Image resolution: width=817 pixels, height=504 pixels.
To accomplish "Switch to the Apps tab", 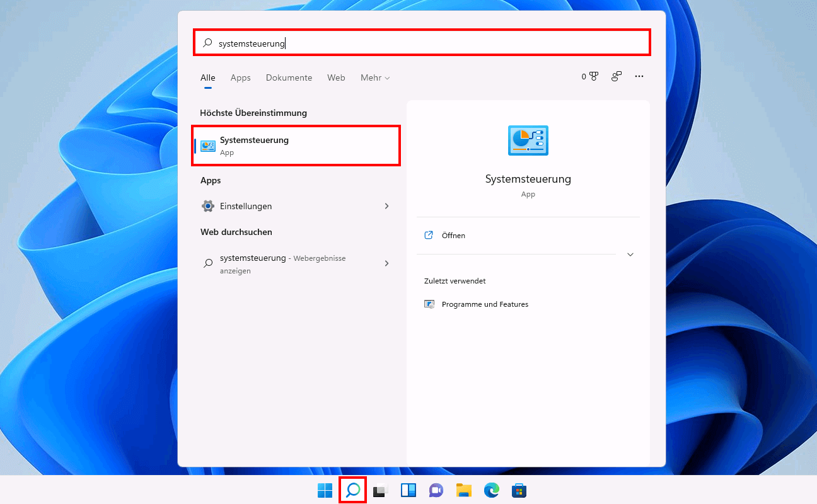I will 240,77.
